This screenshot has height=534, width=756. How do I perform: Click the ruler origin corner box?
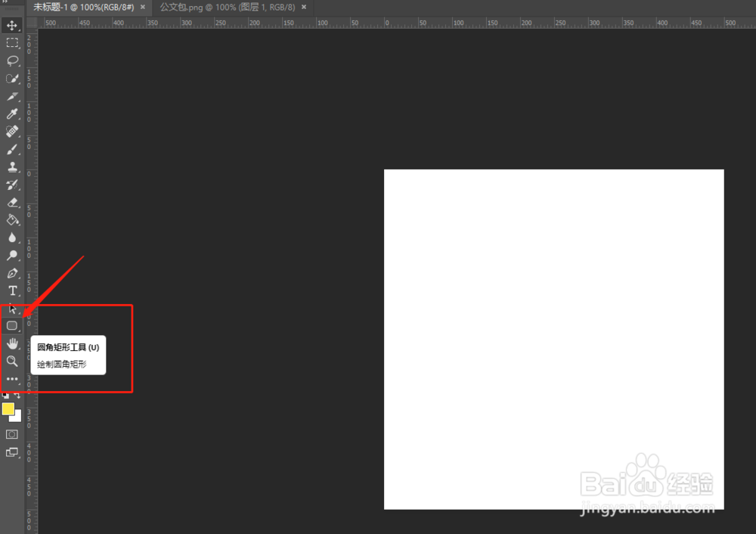(x=32, y=23)
